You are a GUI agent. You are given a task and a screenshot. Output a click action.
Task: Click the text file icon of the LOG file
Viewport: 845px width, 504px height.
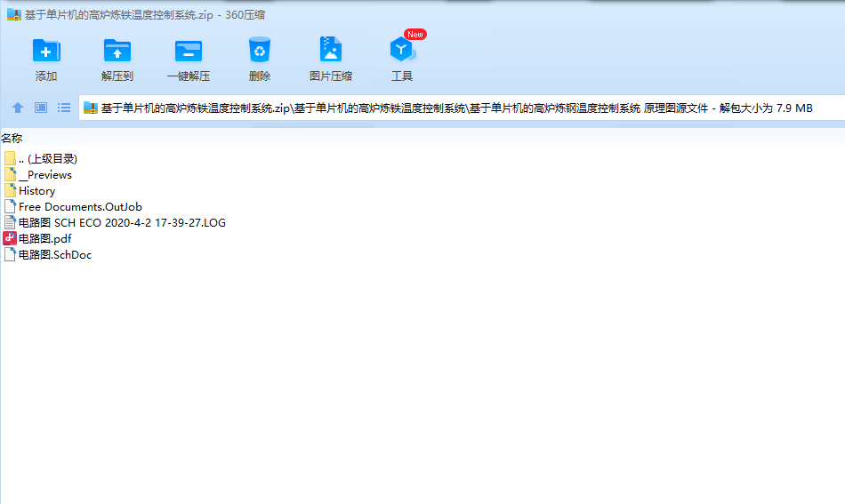10,222
